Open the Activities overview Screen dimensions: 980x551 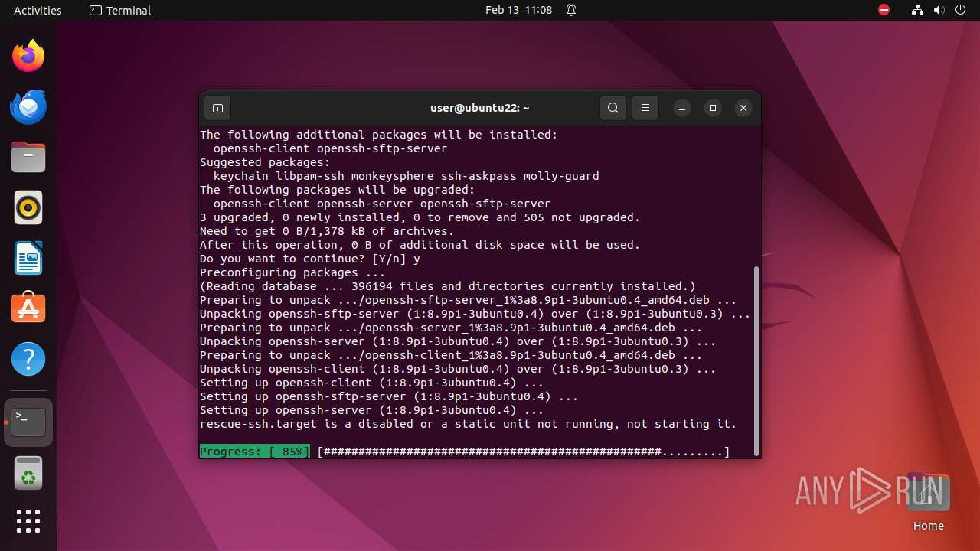[38, 10]
